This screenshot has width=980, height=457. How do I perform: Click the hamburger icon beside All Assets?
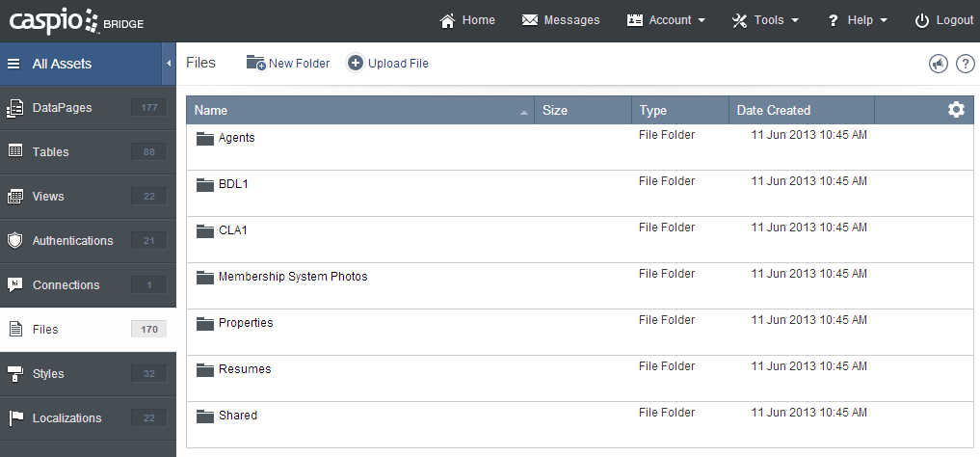point(14,65)
